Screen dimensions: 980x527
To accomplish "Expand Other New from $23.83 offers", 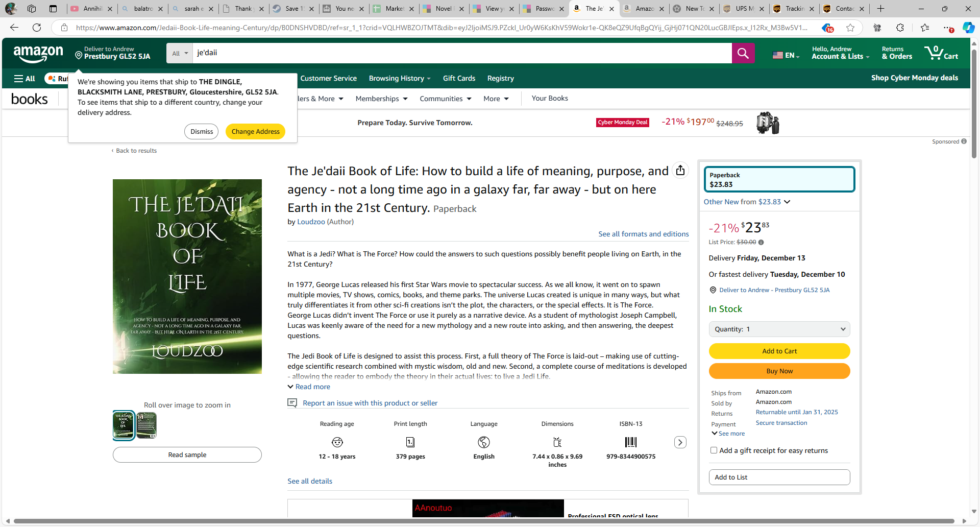I will (747, 202).
